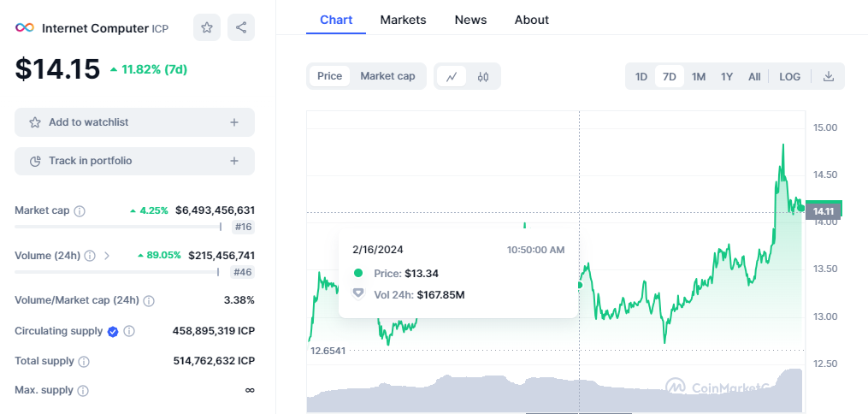Click the 2/16/2024 tooltip date
868x414 pixels.
coord(377,250)
